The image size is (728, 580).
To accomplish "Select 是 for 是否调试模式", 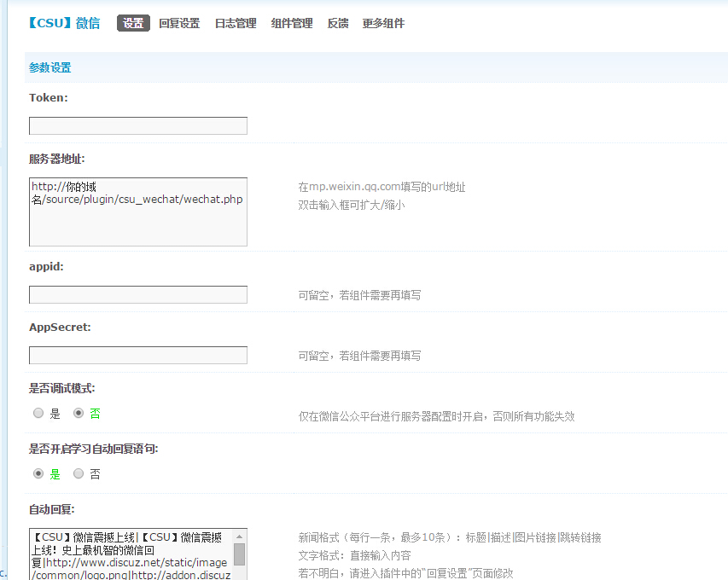I will (38, 413).
